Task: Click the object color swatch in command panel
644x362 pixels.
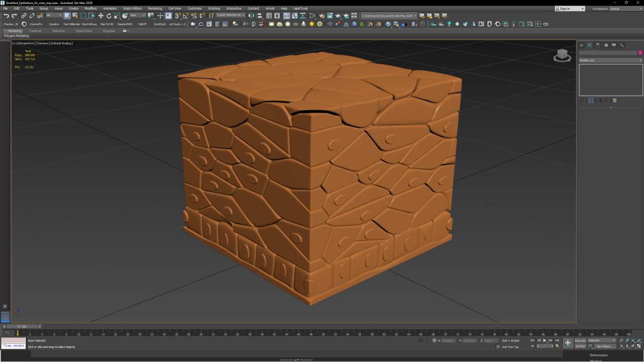Action: (640, 52)
